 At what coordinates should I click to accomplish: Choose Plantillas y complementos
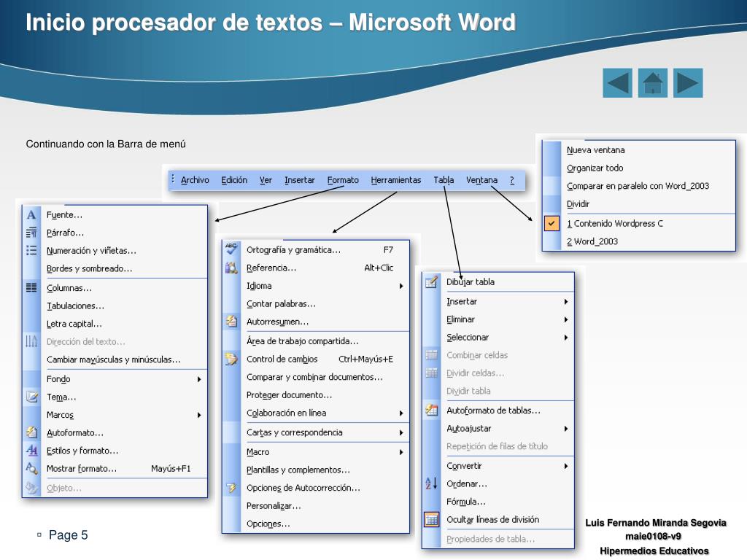click(298, 470)
